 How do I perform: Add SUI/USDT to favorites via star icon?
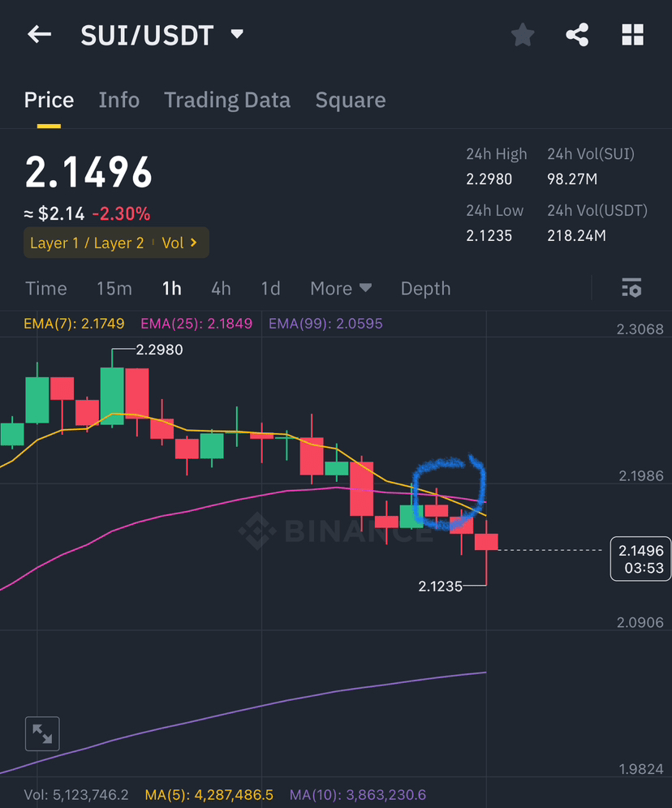(x=522, y=34)
